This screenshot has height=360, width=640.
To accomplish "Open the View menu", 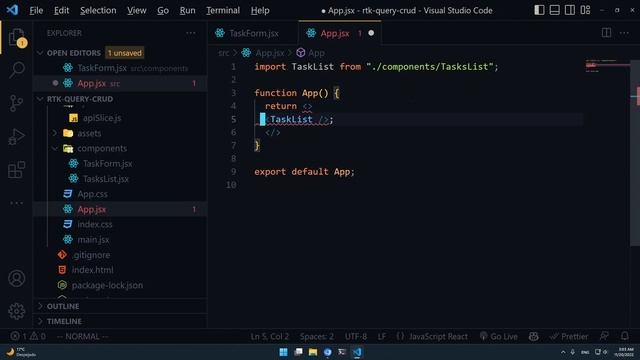I will [x=136, y=10].
